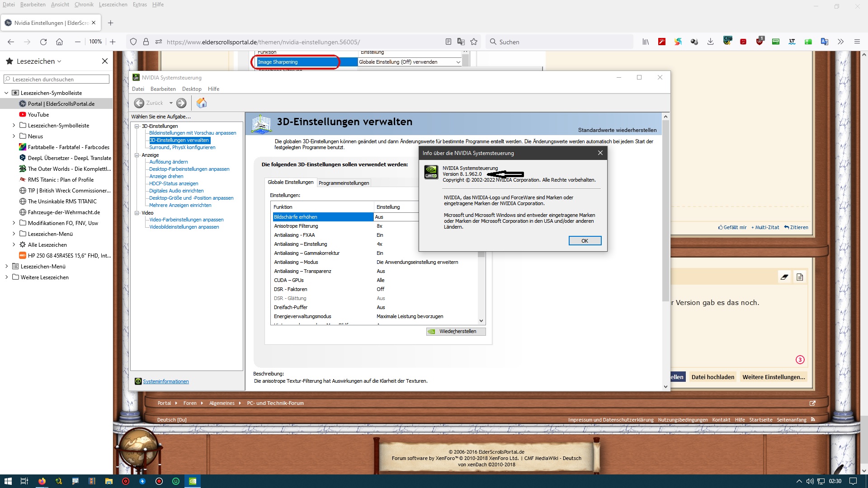Click the Firefox reload page icon

[43, 42]
